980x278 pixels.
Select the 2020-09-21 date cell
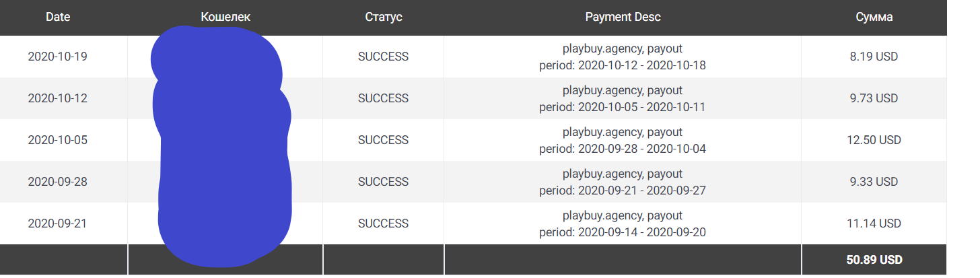(58, 223)
